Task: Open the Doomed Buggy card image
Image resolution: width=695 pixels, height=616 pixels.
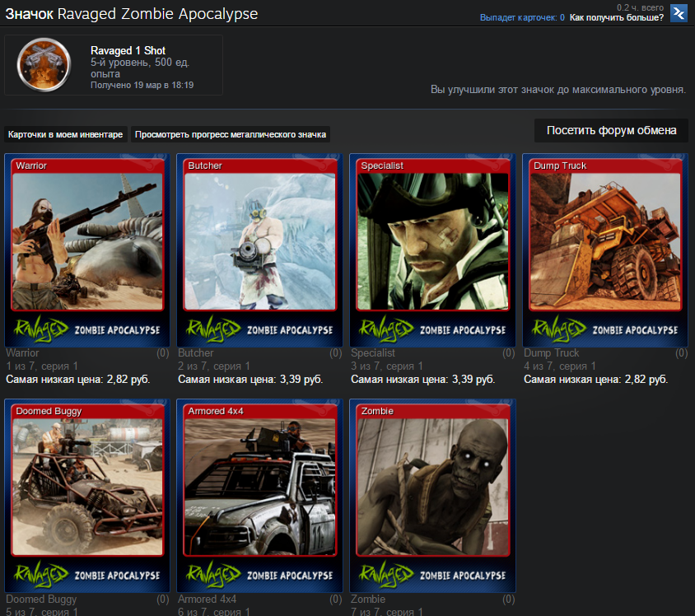Action: pyautogui.click(x=87, y=496)
